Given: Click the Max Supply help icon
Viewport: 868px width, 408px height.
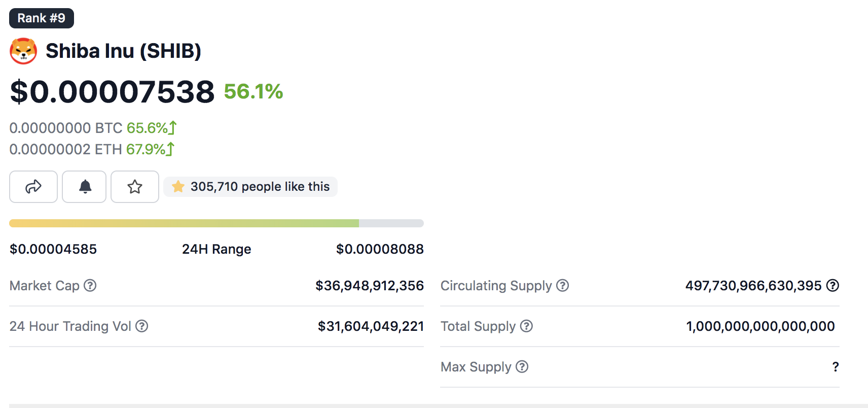Looking at the screenshot, I should [x=522, y=367].
